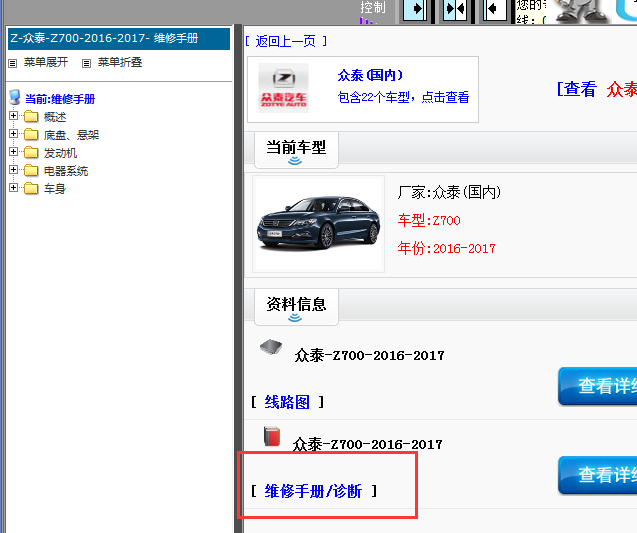Open the 维修手册/诊断 link
Viewport: 637px width, 533px height.
[313, 491]
